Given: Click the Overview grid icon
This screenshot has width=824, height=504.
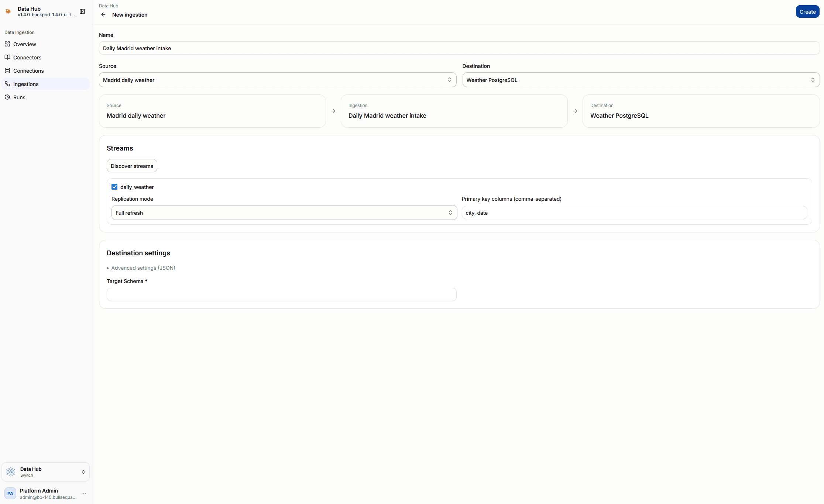Looking at the screenshot, I should (7, 44).
